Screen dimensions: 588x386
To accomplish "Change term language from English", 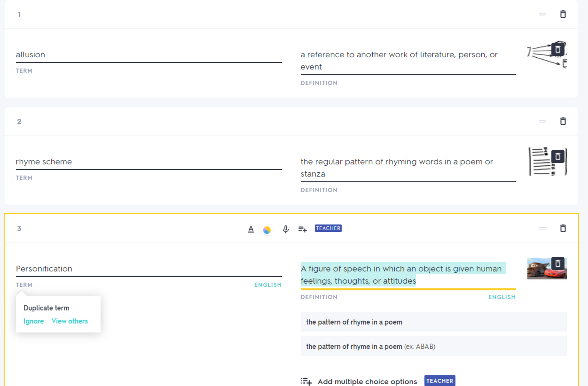I will pos(268,285).
